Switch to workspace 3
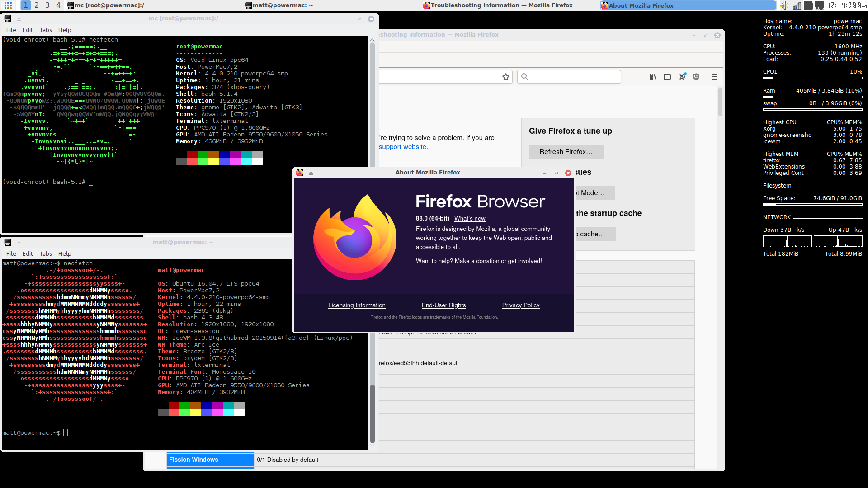 point(47,5)
